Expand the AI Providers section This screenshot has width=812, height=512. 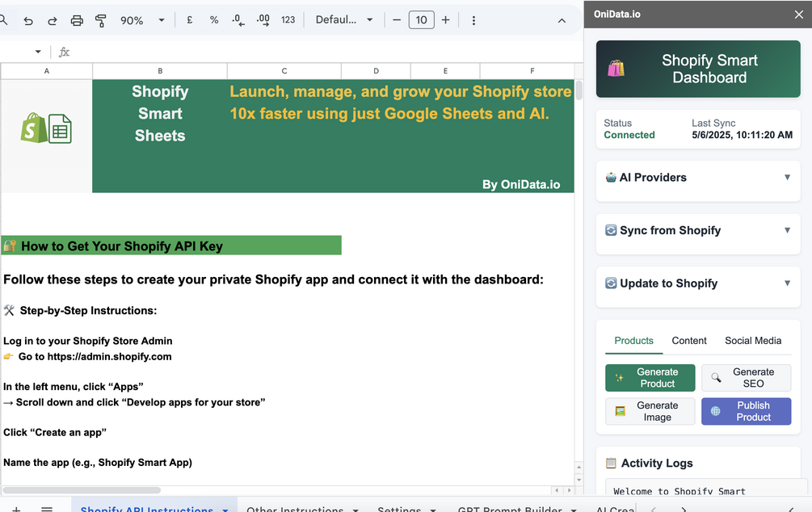coord(698,178)
